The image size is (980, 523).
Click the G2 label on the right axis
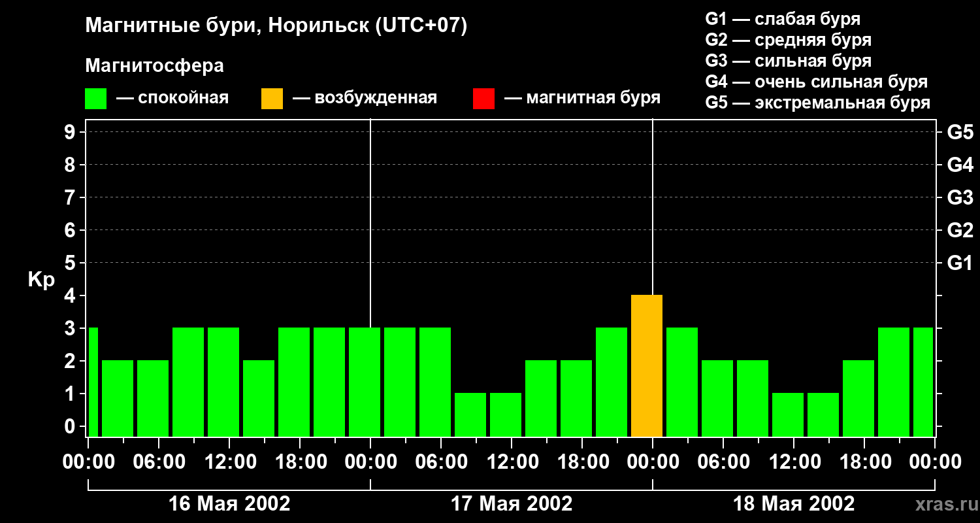click(x=960, y=231)
